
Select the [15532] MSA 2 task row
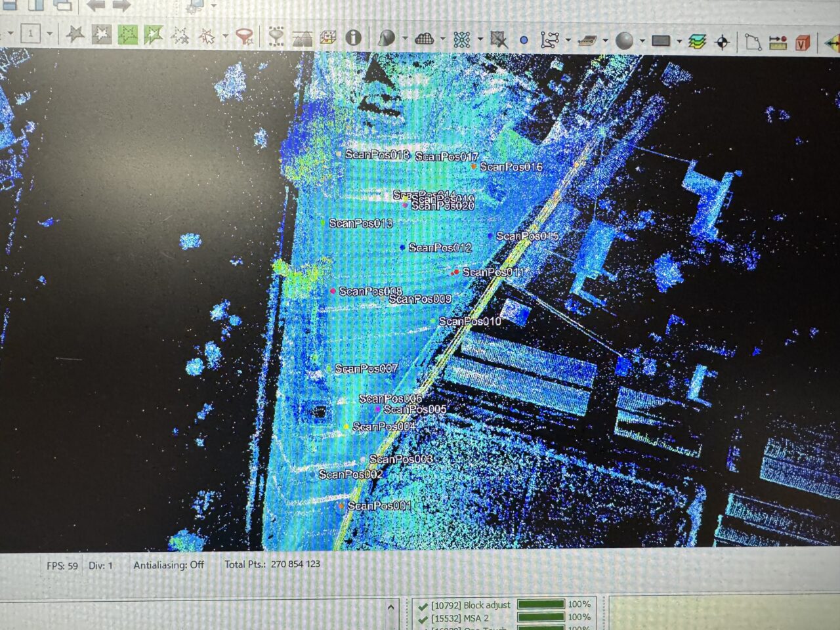(504, 618)
